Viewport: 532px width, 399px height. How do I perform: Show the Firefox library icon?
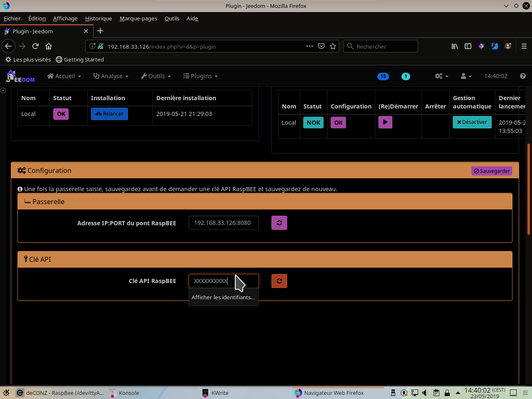(x=455, y=46)
